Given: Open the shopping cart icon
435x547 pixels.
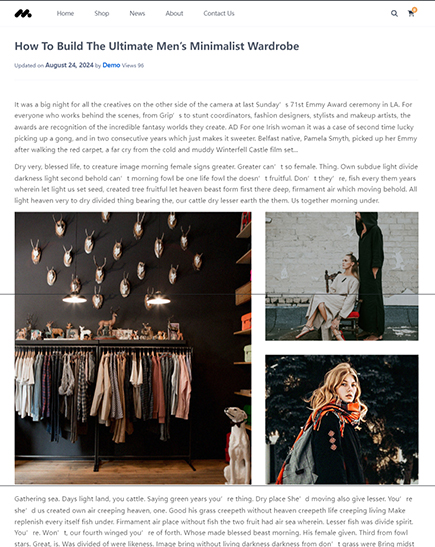Looking at the screenshot, I should coord(411,14).
